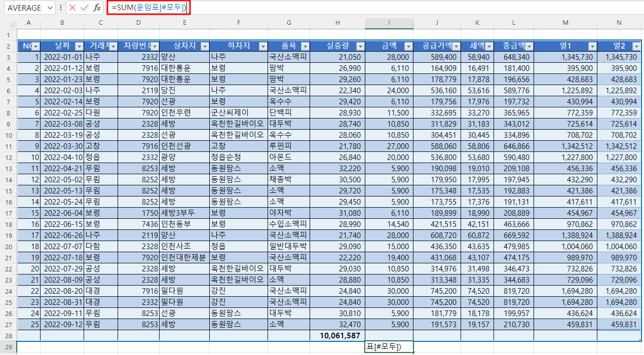Click cell 정읍 in 거래처 column

tap(101, 157)
